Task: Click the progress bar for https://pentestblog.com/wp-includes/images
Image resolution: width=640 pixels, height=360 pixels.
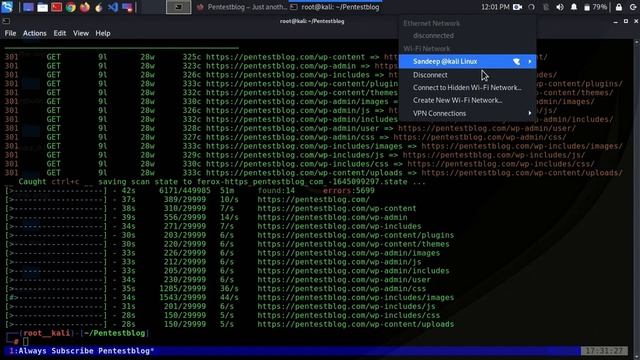Action: [56, 298]
